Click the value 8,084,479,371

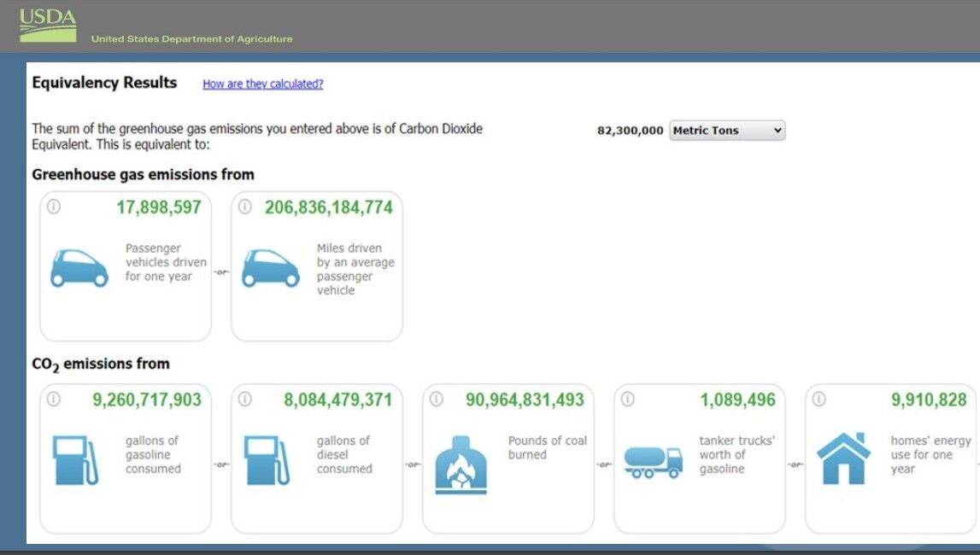coord(338,400)
